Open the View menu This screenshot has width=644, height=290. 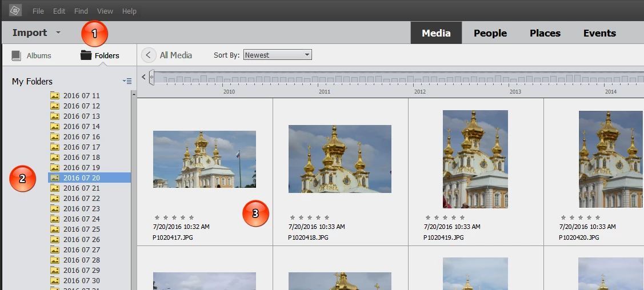105,11
